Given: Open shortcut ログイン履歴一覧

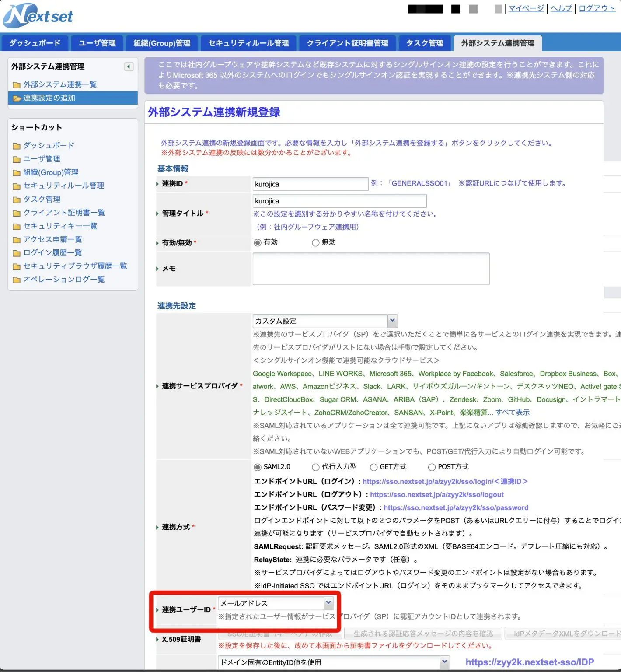Looking at the screenshot, I should point(52,253).
